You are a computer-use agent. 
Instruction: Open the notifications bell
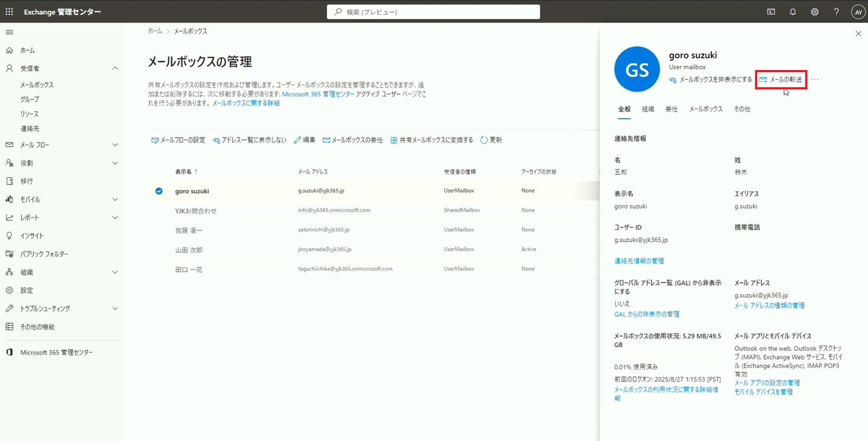[x=793, y=12]
